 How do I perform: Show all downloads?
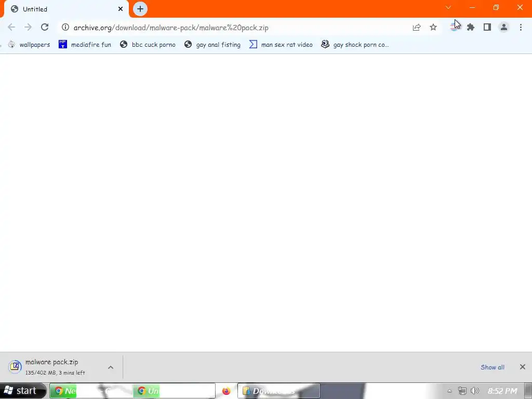493,367
